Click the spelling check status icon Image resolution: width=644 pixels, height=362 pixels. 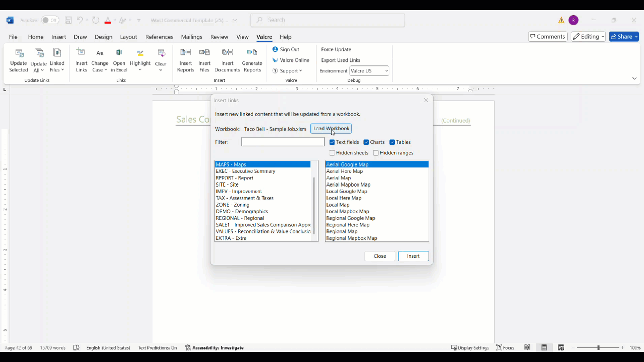click(x=76, y=347)
